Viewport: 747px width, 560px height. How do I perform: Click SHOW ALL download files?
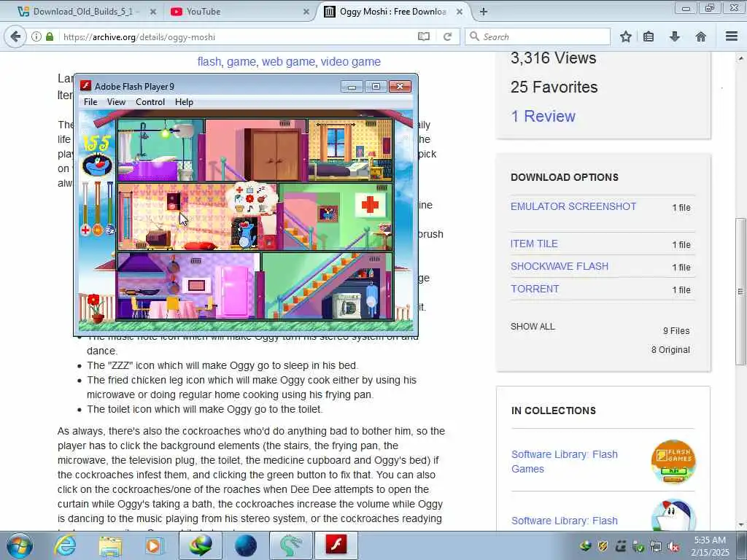point(533,326)
